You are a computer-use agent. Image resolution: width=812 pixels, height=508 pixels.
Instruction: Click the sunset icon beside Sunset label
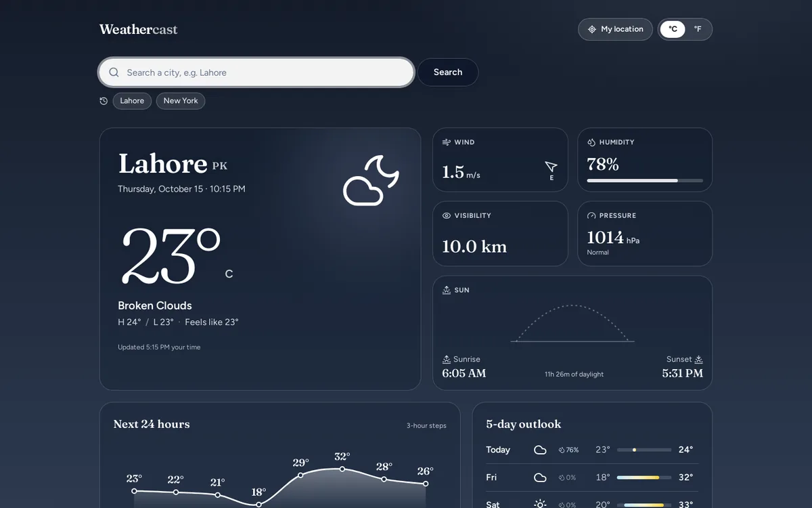(699, 359)
